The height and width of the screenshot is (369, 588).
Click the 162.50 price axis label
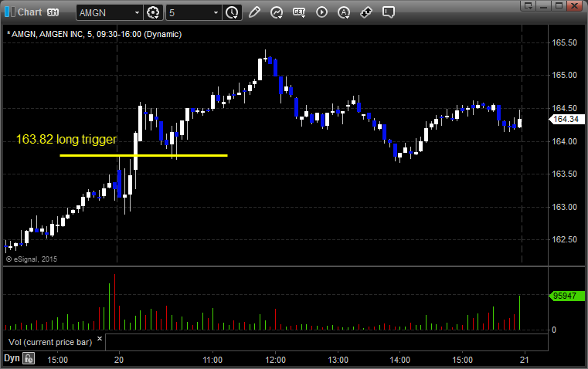click(x=564, y=239)
